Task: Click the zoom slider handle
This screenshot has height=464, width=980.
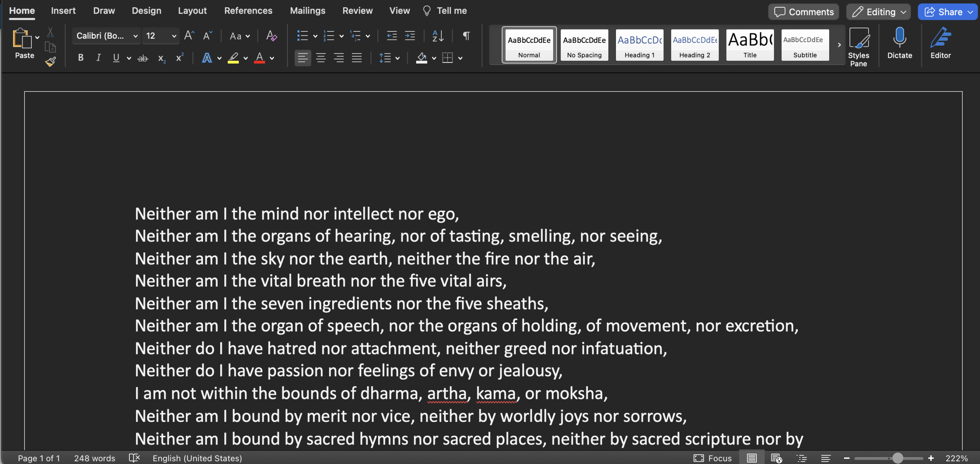Action: pos(897,458)
